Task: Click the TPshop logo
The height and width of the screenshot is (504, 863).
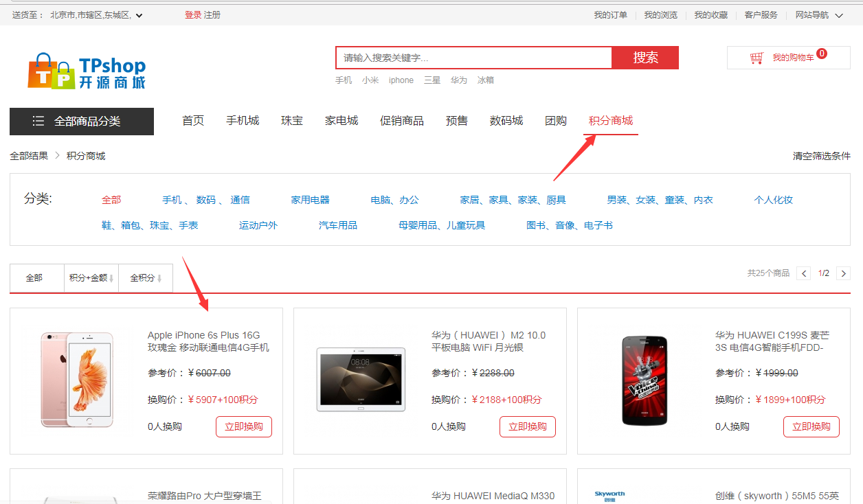Action: pos(87,71)
